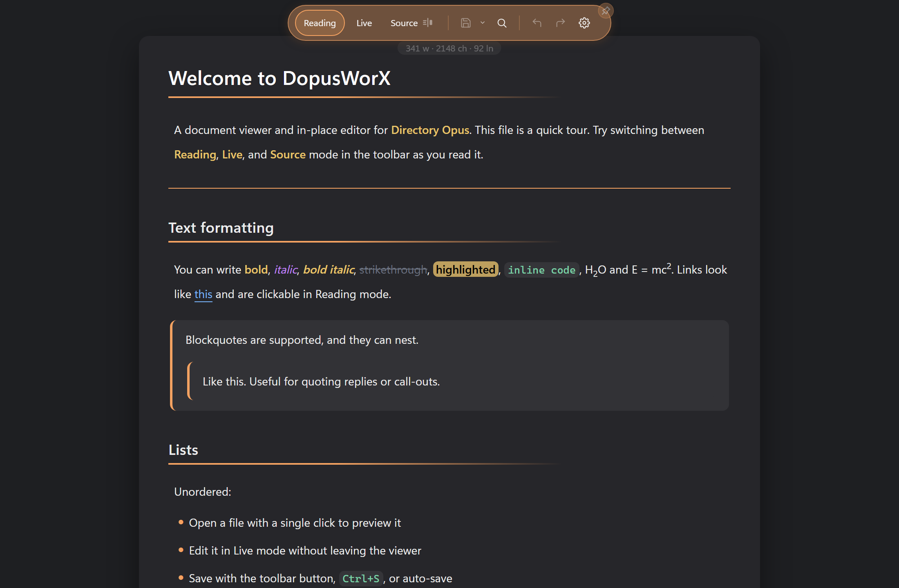Open the save options dropdown arrow
The width and height of the screenshot is (899, 588).
[x=483, y=23]
